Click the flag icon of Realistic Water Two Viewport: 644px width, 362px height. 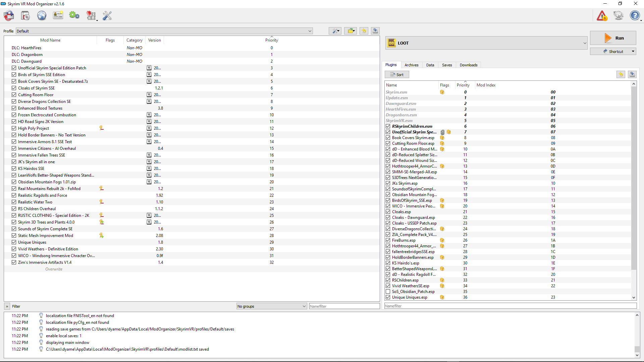[x=101, y=202]
